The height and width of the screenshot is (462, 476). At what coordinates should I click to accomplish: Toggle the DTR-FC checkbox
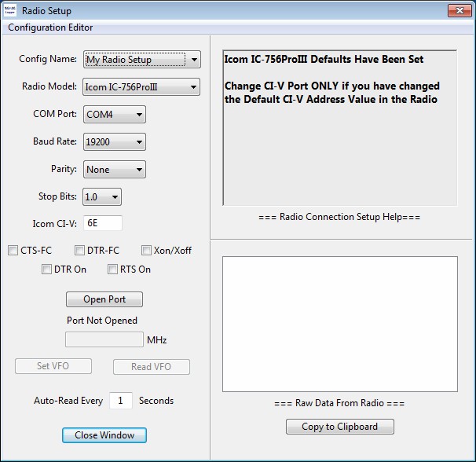[80, 251]
